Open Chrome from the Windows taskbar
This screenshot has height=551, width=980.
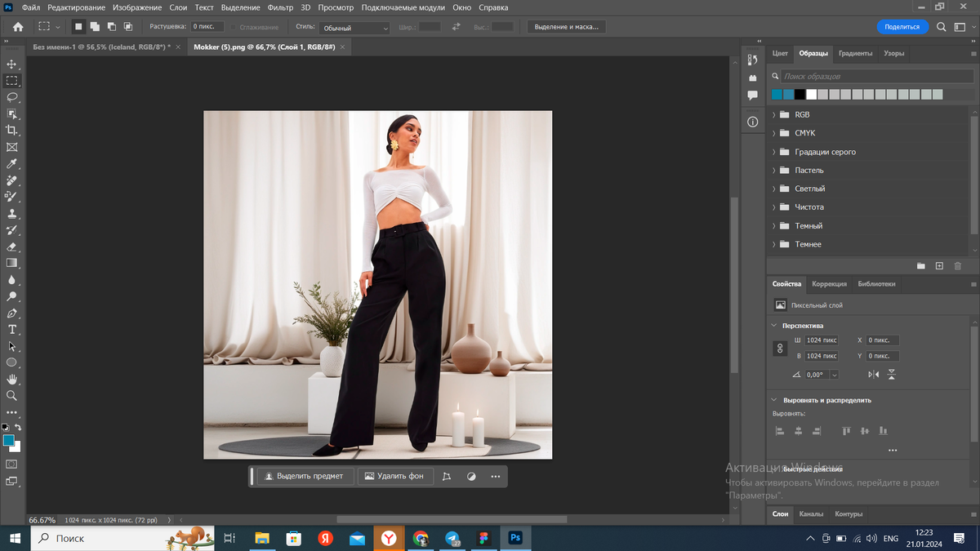[x=421, y=539]
